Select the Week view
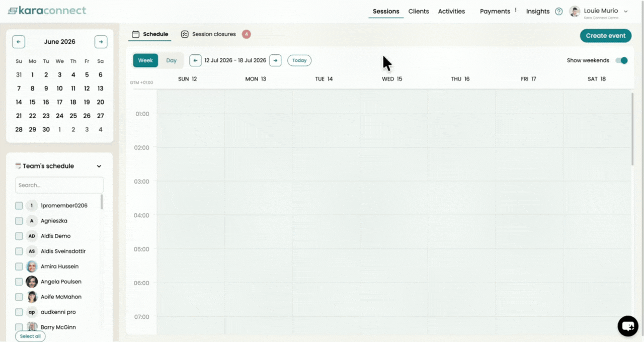644x342 pixels. point(145,60)
